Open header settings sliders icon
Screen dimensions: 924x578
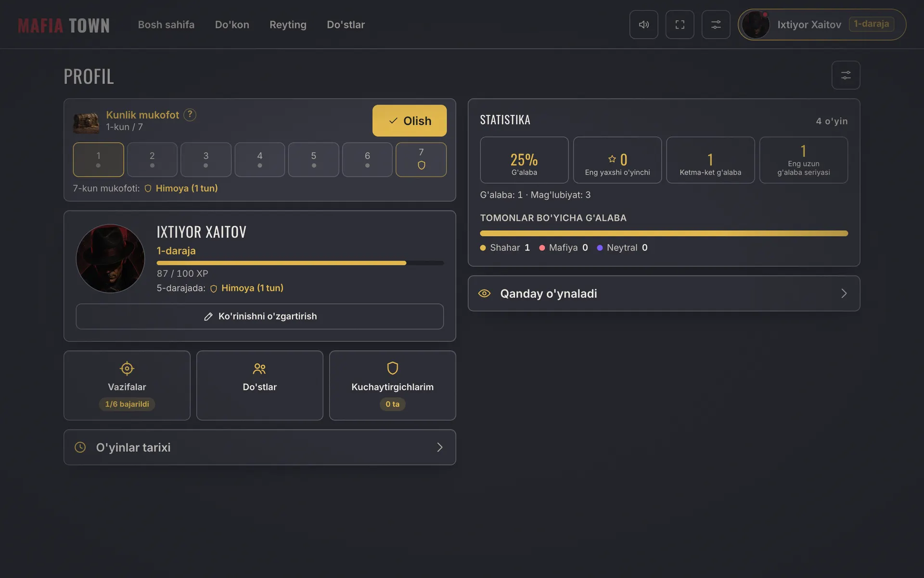click(716, 25)
